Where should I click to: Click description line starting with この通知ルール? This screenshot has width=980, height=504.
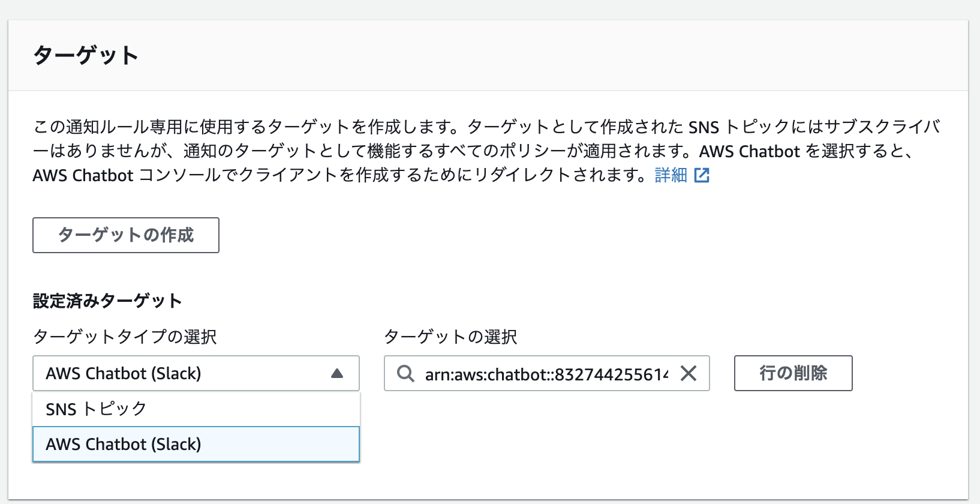click(x=240, y=127)
